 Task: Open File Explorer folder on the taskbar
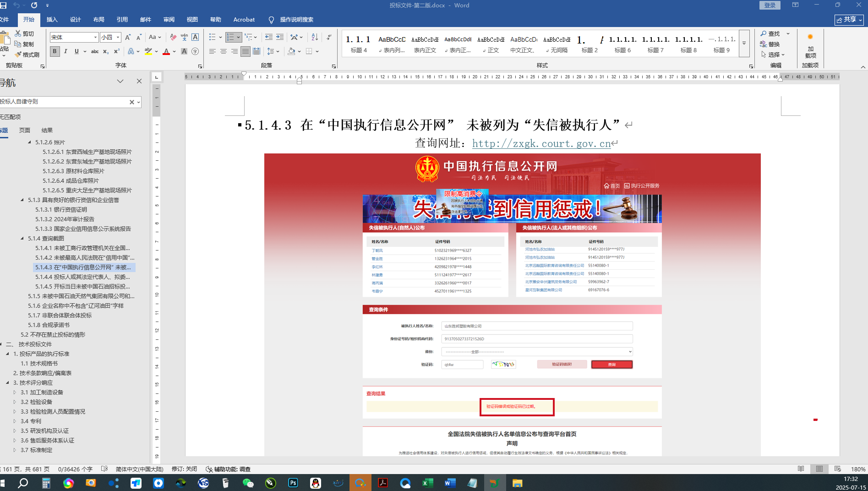tap(518, 483)
